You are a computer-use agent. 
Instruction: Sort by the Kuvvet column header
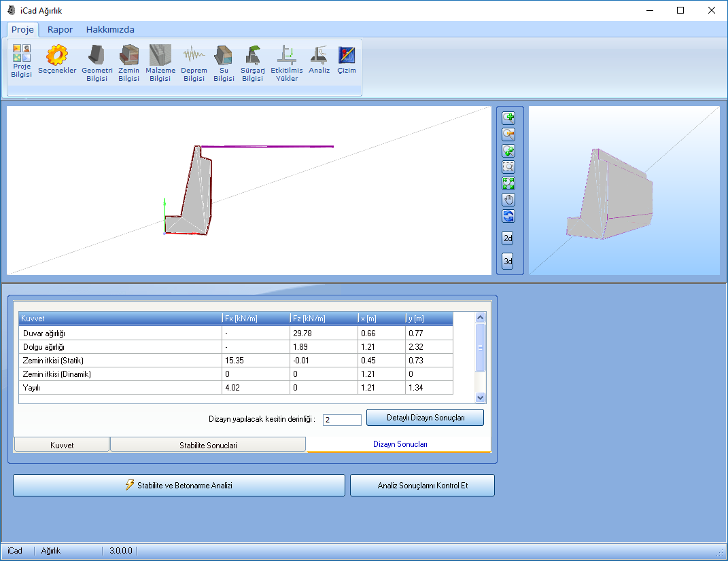pyautogui.click(x=120, y=319)
